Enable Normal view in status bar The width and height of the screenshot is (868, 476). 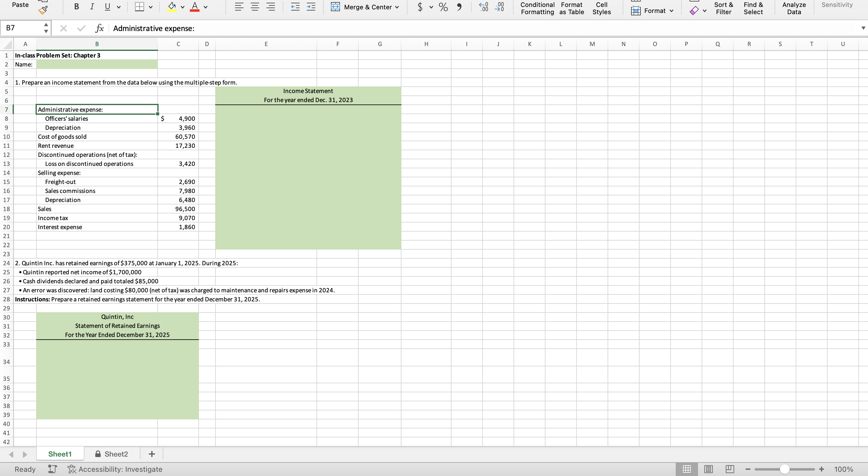coord(687,469)
